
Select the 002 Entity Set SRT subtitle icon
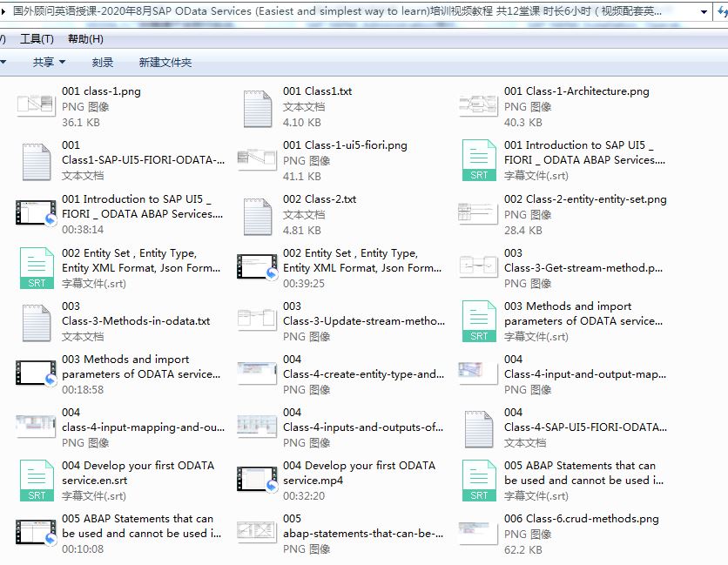pyautogui.click(x=37, y=268)
